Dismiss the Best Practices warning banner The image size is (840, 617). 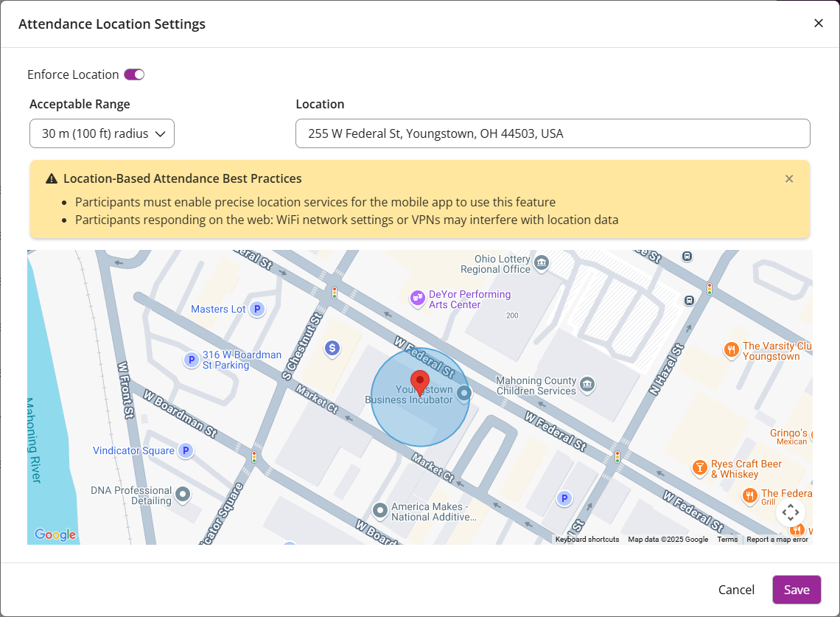point(789,179)
